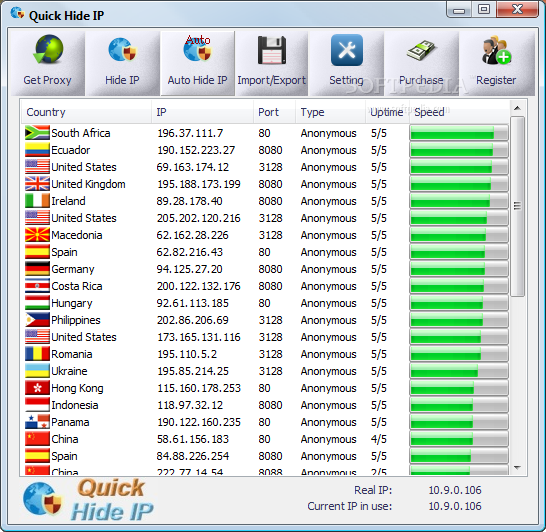The width and height of the screenshot is (546, 532).
Task: Select the Macedonia flag icon
Action: (x=37, y=235)
